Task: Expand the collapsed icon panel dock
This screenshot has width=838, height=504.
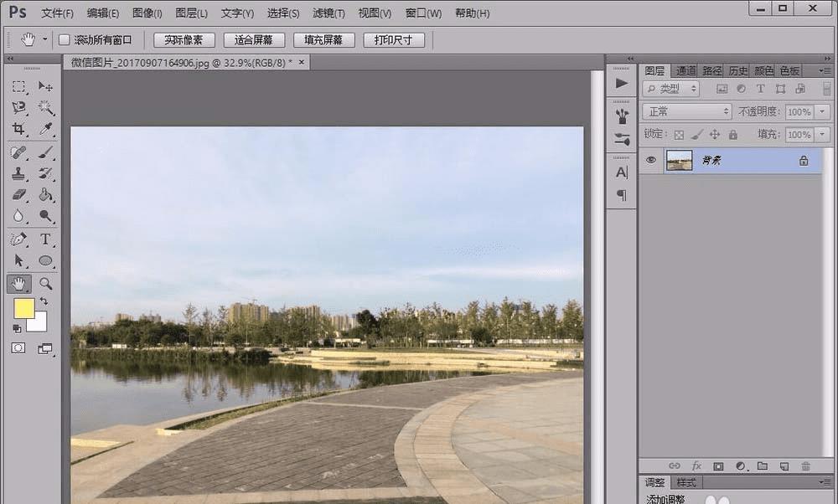Action: pos(630,59)
